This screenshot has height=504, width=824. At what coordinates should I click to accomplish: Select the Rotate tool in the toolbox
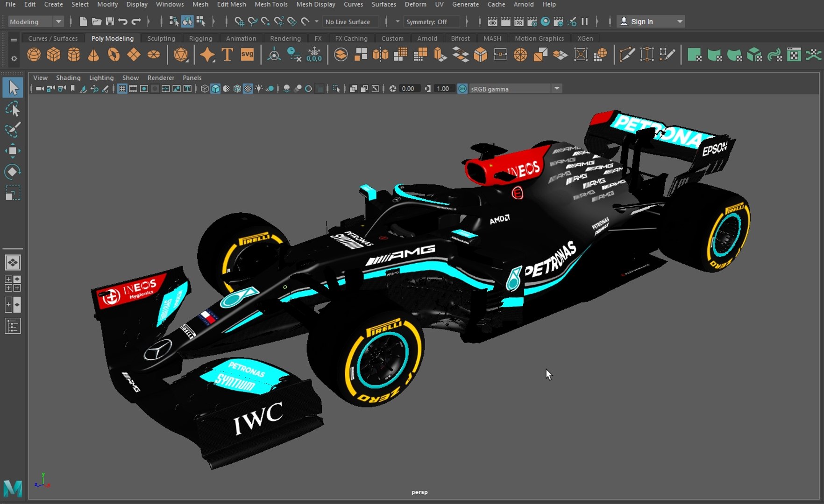13,172
